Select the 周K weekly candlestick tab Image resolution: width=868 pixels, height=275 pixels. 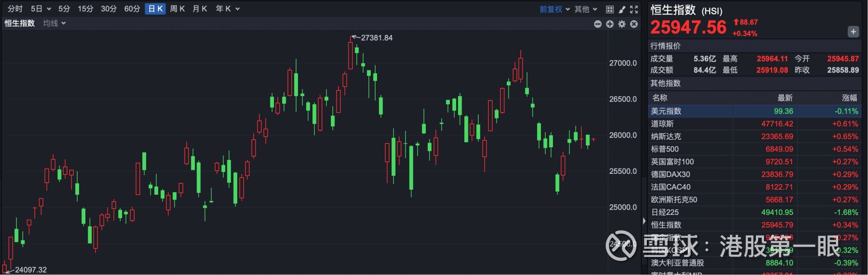(x=177, y=9)
